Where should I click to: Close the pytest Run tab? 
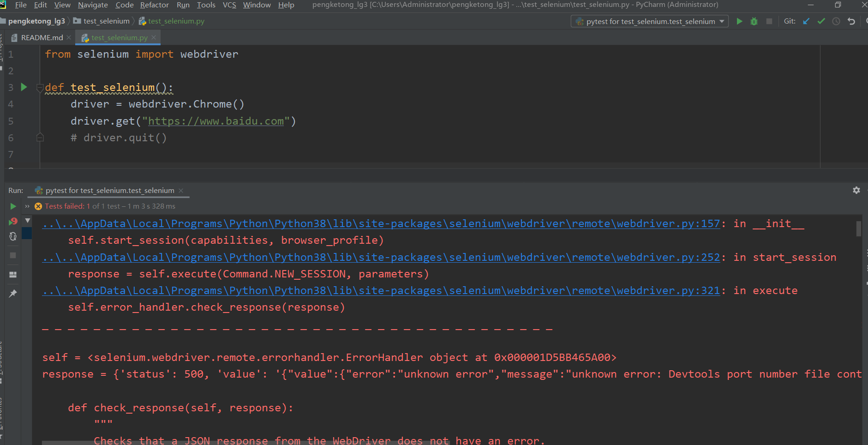181,191
